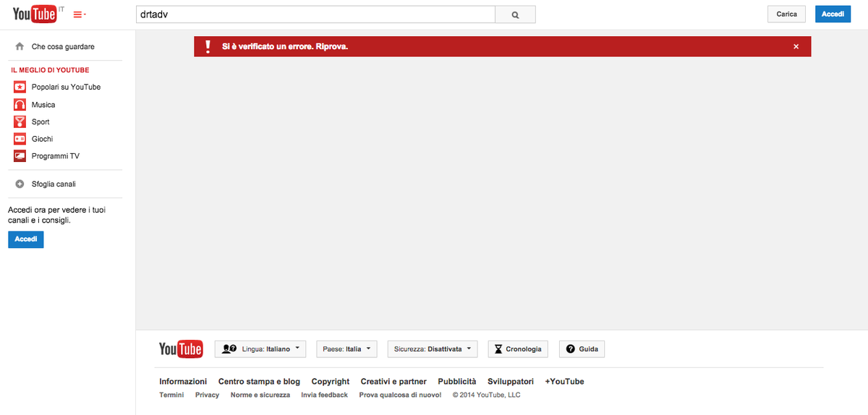Click the Copyright footer link
This screenshot has width=868, height=415.
331,381
